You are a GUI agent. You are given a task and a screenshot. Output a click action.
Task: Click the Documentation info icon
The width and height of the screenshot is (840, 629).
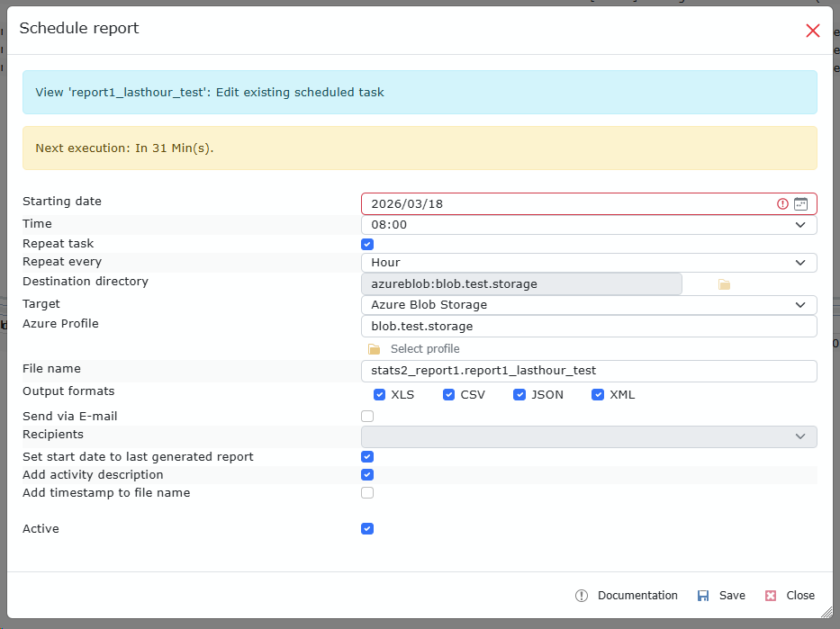pos(582,596)
